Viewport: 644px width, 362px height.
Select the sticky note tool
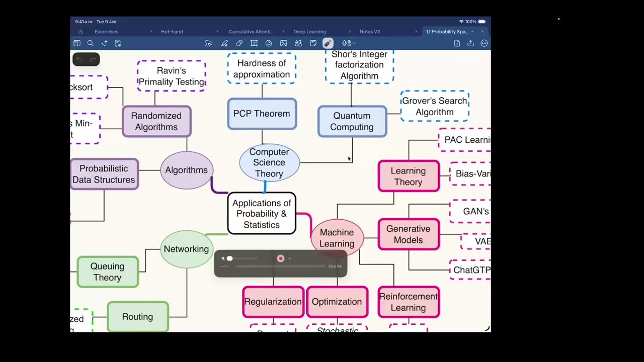[313, 43]
